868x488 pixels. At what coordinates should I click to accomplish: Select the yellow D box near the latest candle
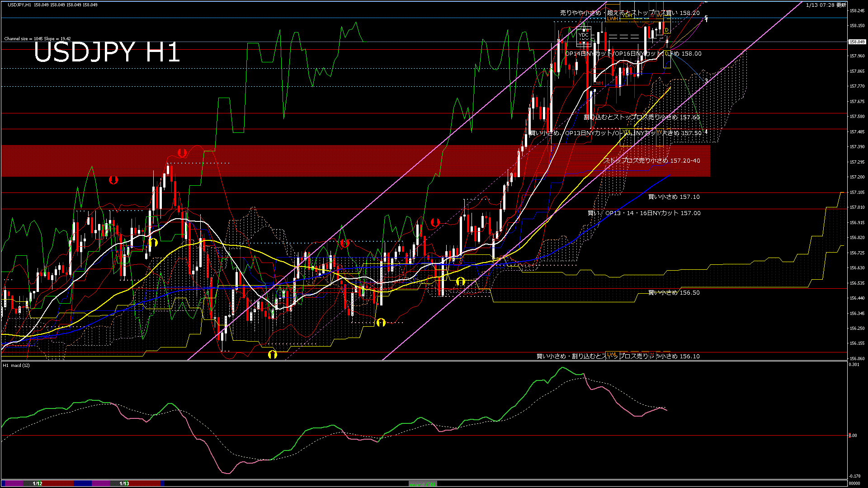point(667,30)
